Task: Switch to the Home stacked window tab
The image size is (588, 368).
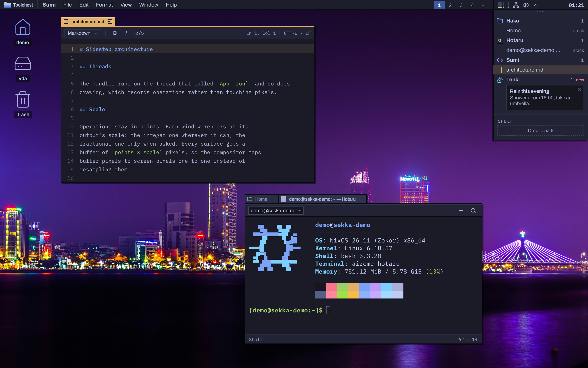Action: point(262,199)
